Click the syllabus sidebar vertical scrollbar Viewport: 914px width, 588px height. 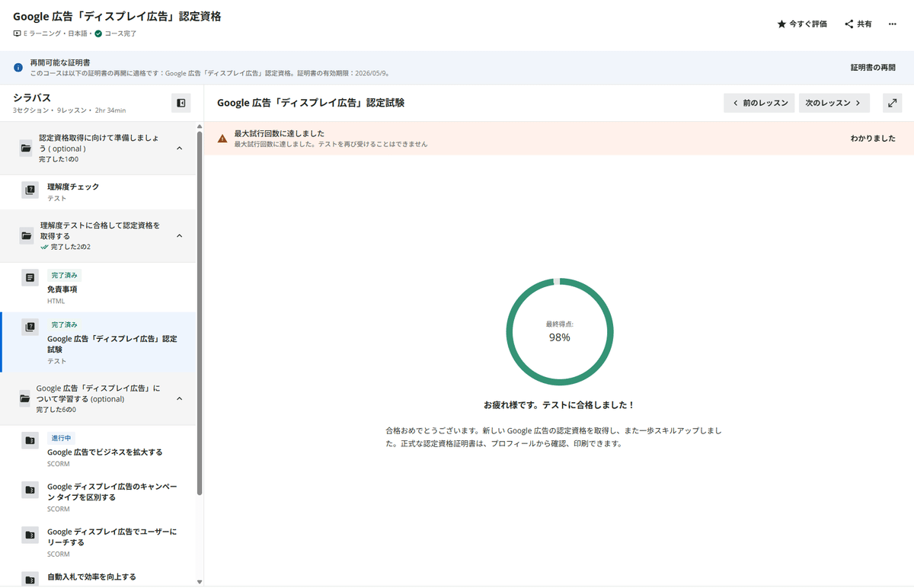pyautogui.click(x=200, y=312)
